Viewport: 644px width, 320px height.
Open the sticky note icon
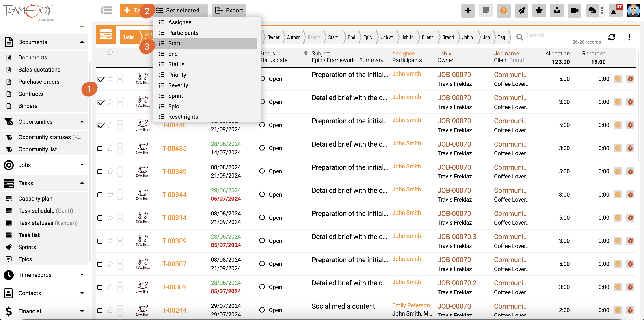[x=486, y=10]
